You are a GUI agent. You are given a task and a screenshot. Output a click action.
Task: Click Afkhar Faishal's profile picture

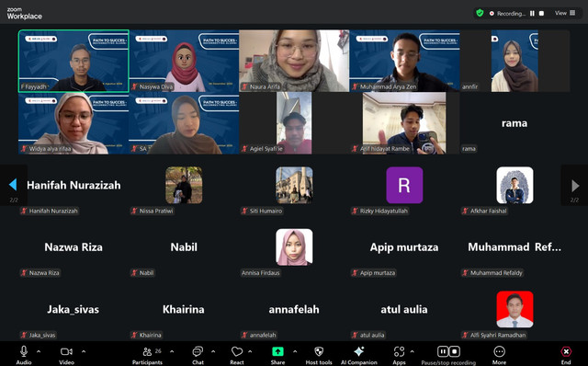tap(514, 185)
